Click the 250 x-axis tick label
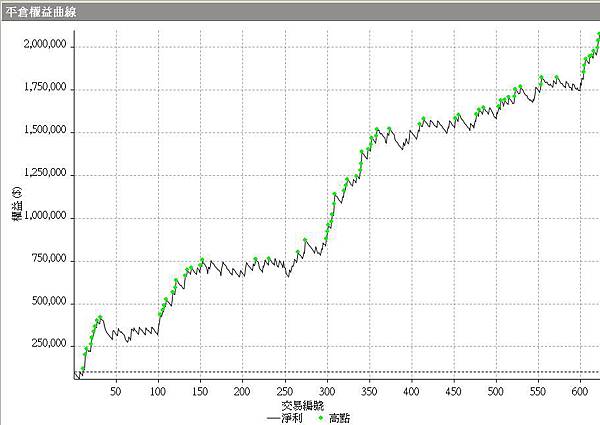This screenshot has height=425, width=600. (284, 391)
